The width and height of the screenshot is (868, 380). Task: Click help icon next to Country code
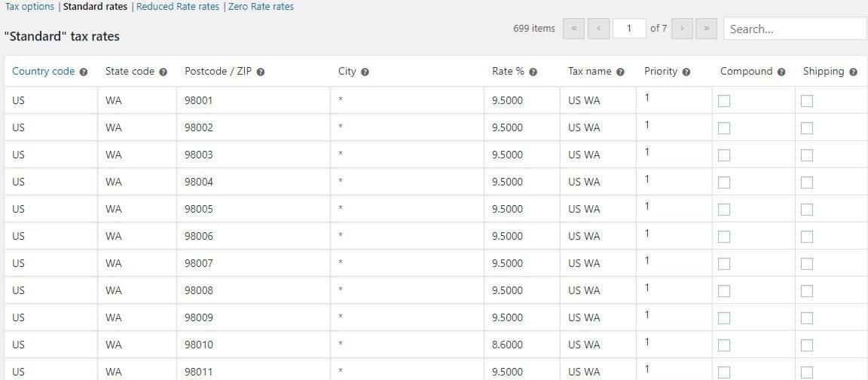[84, 72]
